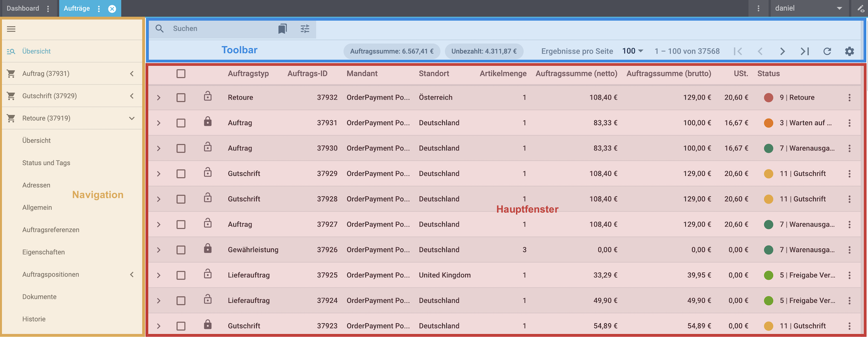
Task: Open the search filter settings icon
Action: [x=305, y=29]
